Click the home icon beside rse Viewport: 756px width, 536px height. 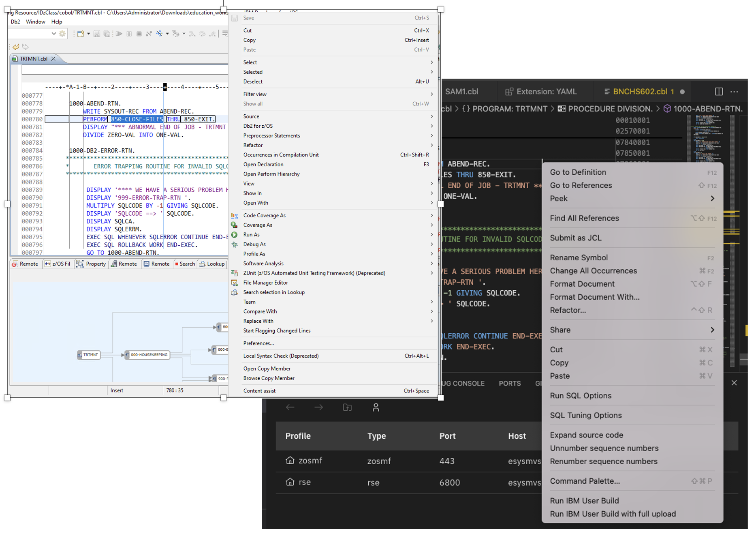290,482
